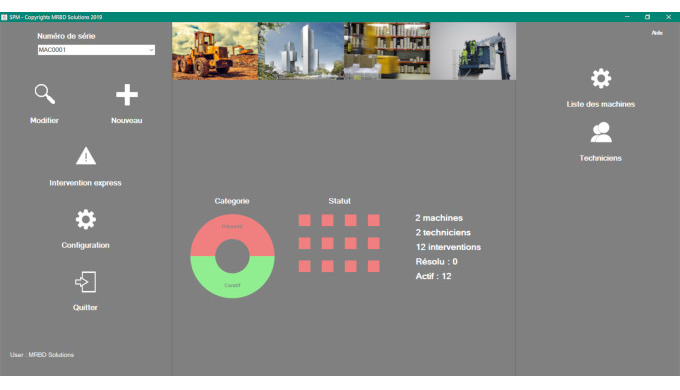Viewport: 680px width, 390px height.
Task: Click the Quitter exit icon
Action: click(x=85, y=282)
